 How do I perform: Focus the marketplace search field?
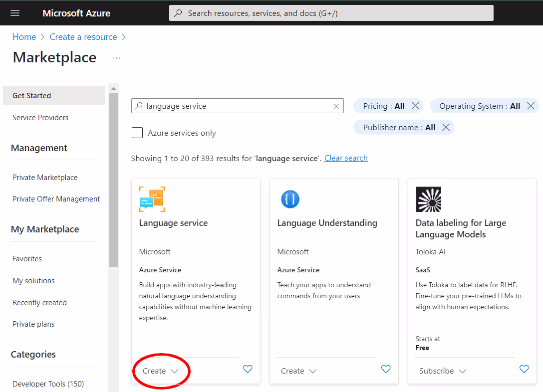point(237,106)
